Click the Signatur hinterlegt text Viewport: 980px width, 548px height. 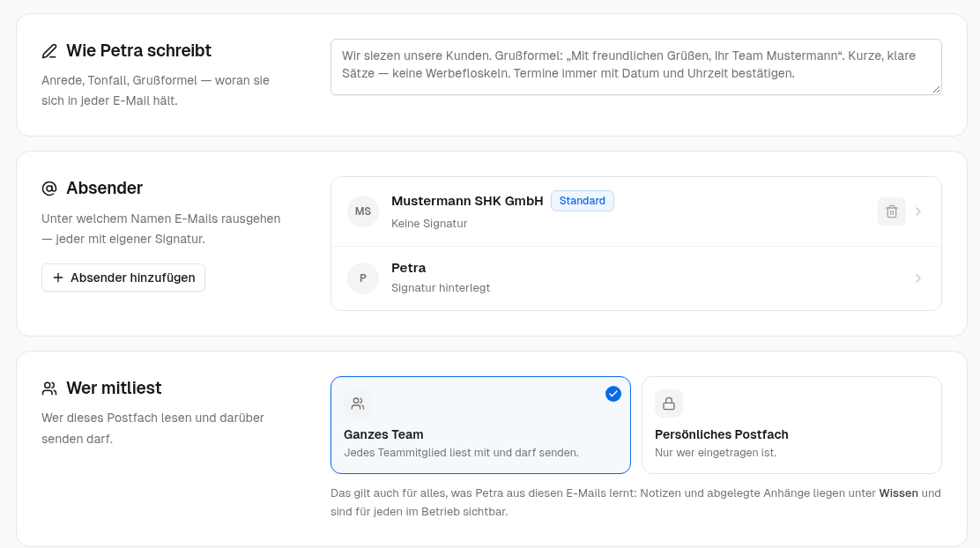441,287
